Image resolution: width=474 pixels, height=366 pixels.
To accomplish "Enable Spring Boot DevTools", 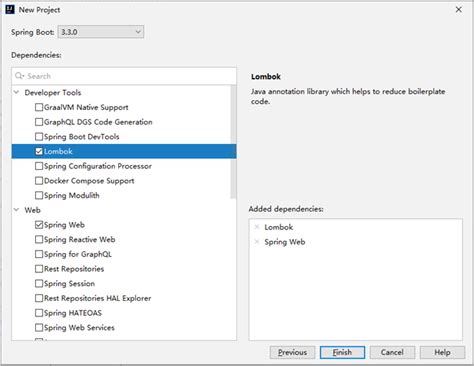I will [39, 137].
